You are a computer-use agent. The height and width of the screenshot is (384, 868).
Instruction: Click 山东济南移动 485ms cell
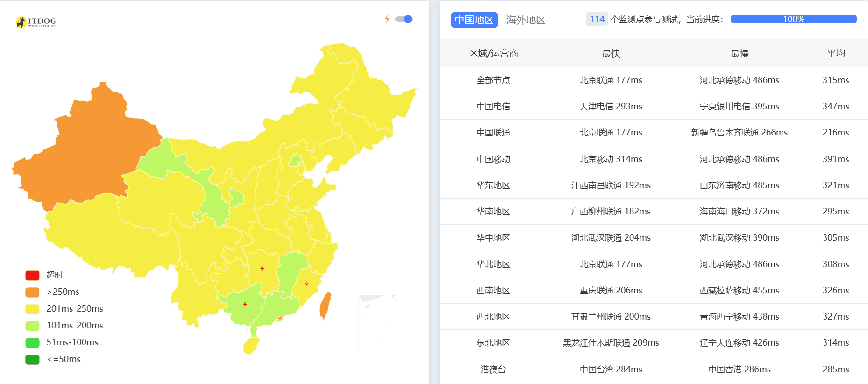coord(740,185)
